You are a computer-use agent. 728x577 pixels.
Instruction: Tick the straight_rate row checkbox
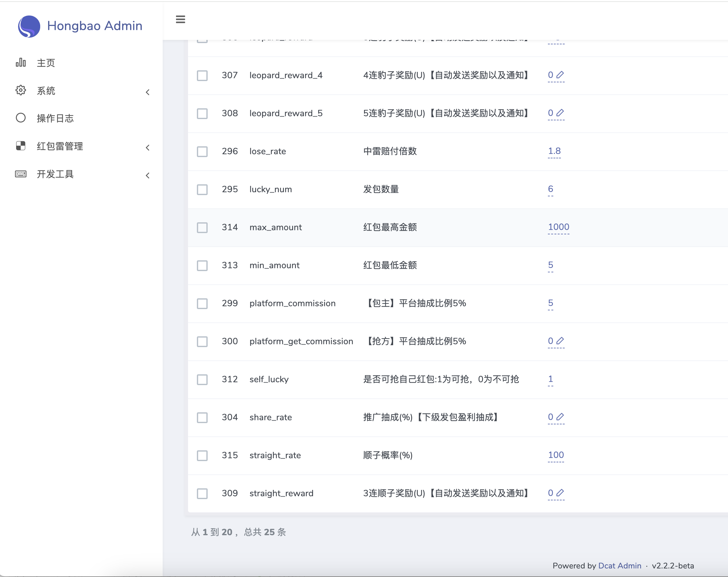tap(202, 455)
